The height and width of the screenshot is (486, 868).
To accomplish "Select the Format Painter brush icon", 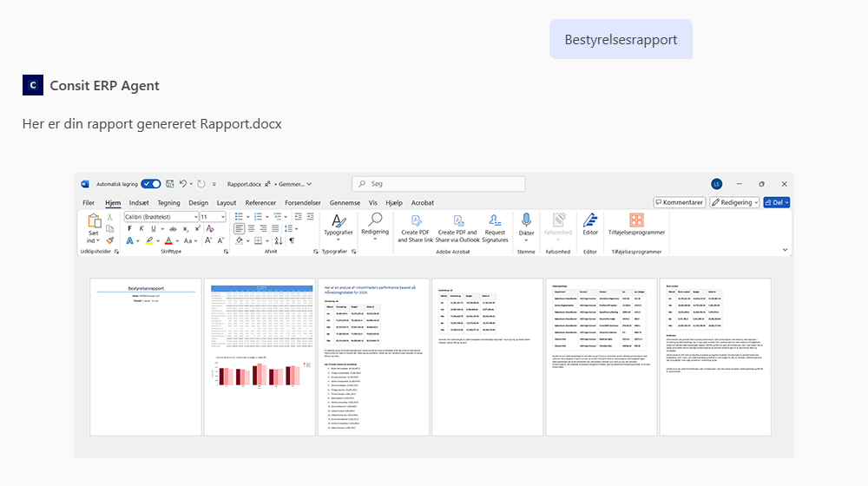I will tap(109, 240).
